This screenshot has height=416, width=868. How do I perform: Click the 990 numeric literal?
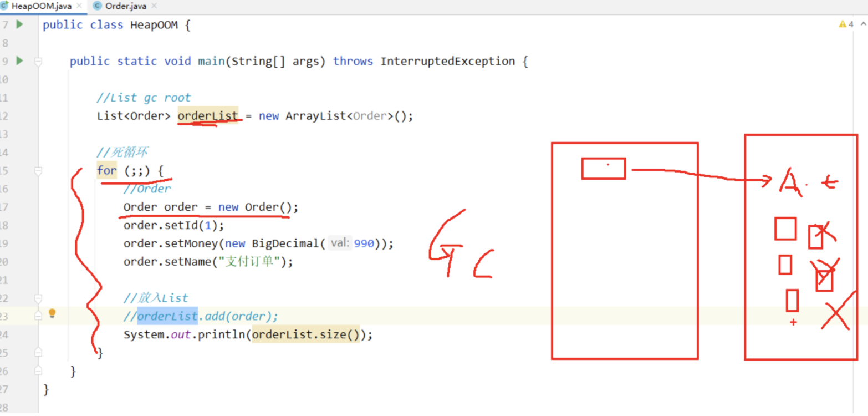click(364, 244)
